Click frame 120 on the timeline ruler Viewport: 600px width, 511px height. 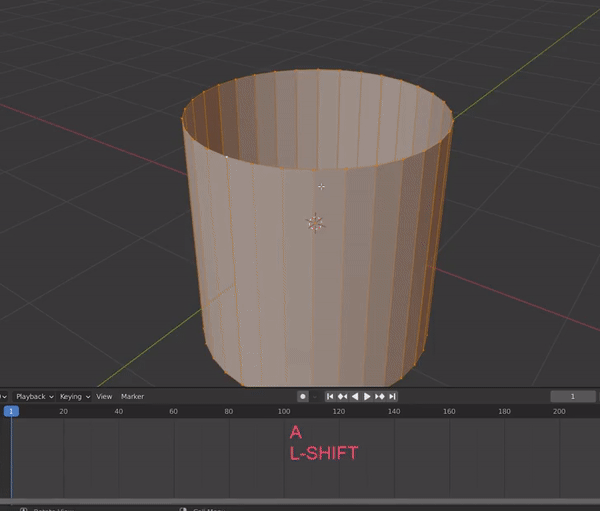(x=339, y=411)
